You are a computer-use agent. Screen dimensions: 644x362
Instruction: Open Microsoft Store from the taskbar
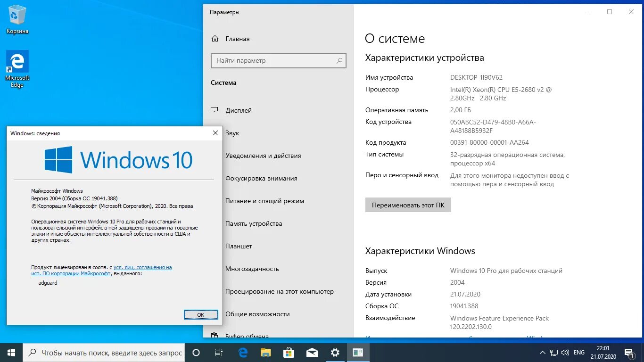tap(289, 353)
